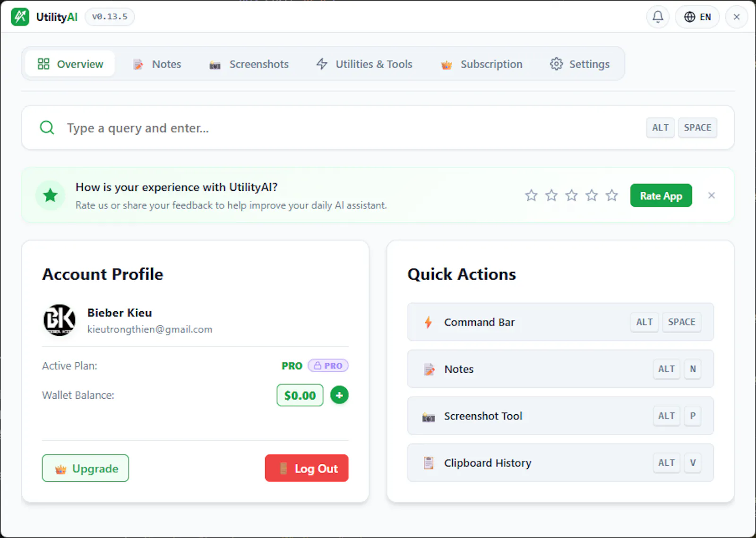
Task: Click the Account Profile heading
Action: (x=103, y=274)
